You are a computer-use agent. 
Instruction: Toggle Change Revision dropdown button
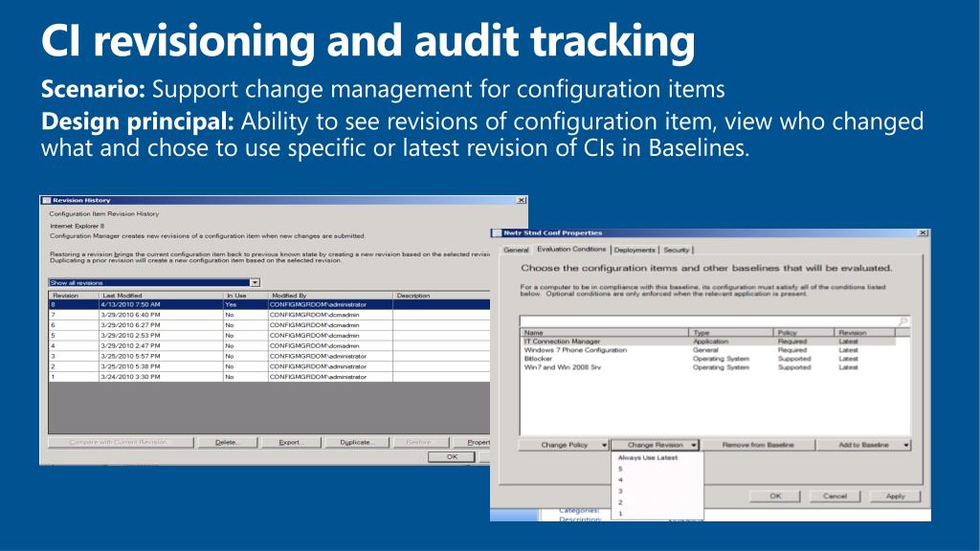655,445
